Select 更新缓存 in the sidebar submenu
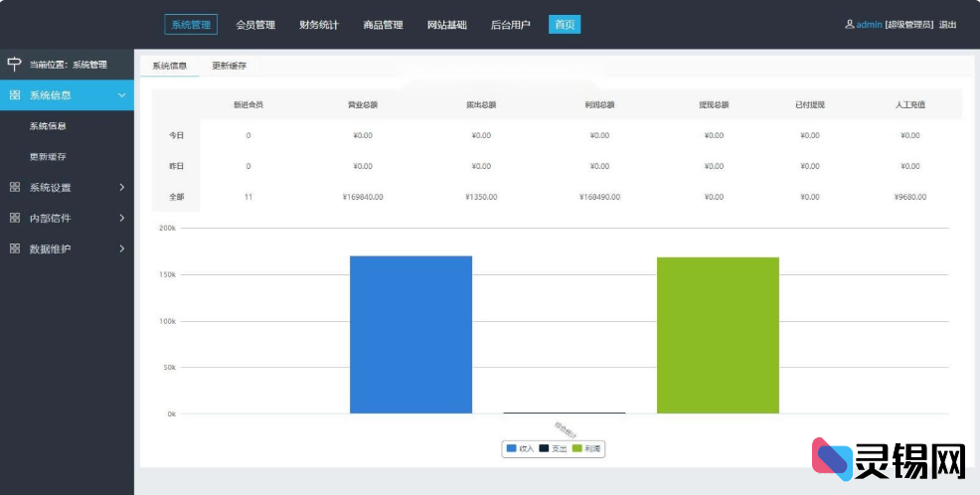This screenshot has width=980, height=495. 48,157
